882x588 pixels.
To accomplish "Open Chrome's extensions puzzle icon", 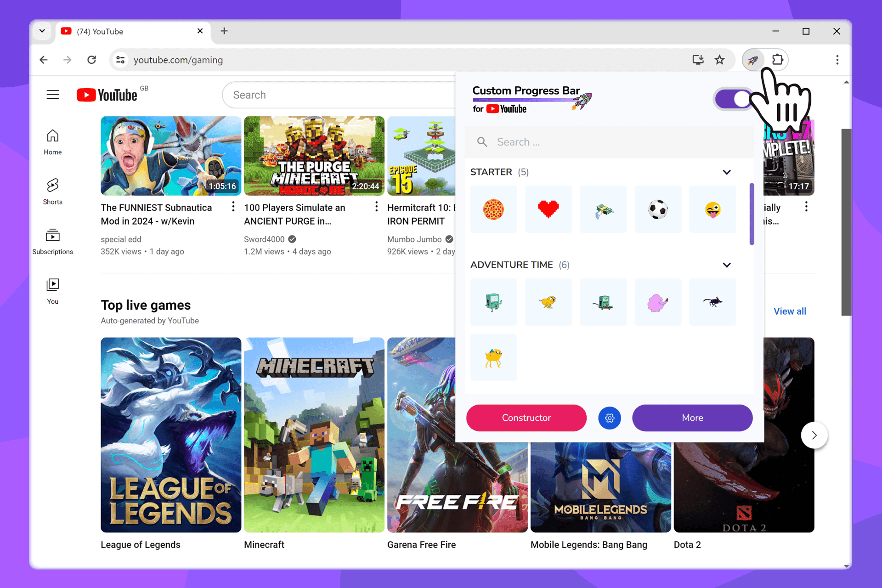I will click(x=777, y=60).
